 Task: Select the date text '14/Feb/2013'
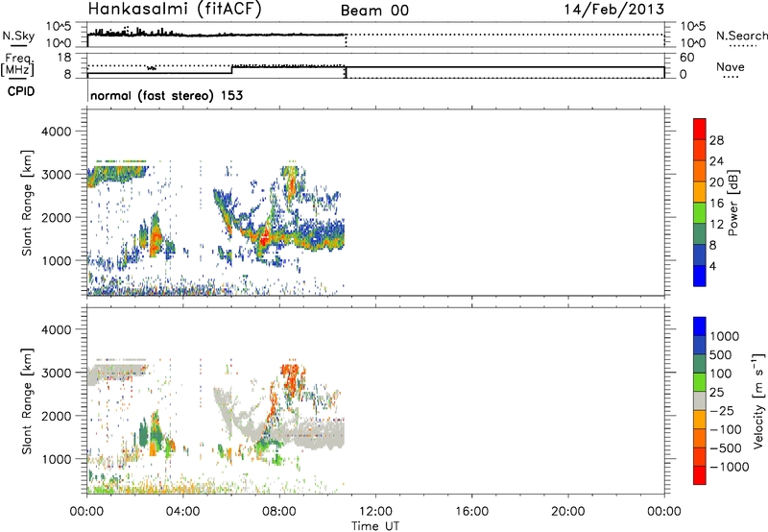614,10
